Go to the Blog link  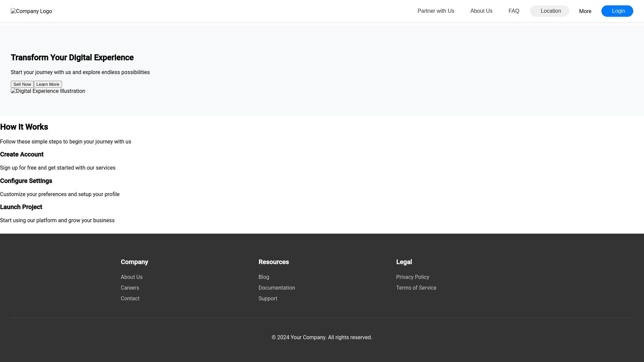264,277
